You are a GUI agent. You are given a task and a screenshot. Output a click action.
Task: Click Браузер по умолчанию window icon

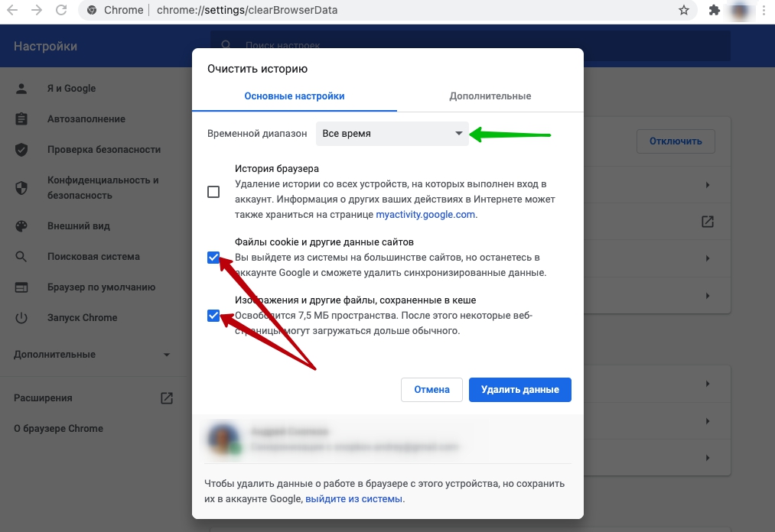[21, 287]
